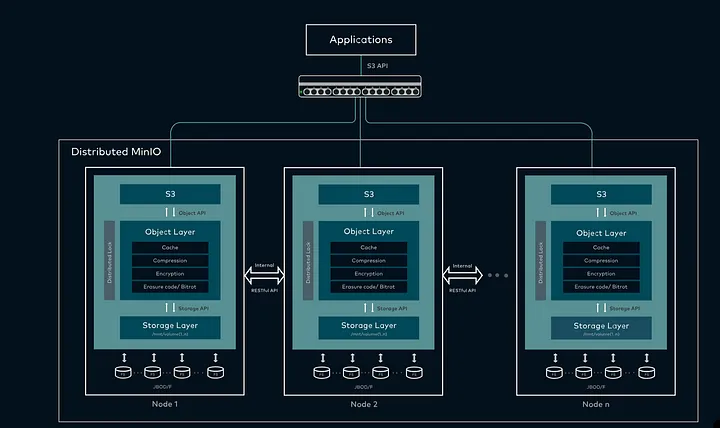
Task: Click the Object API label in Node 1
Action: pos(192,213)
